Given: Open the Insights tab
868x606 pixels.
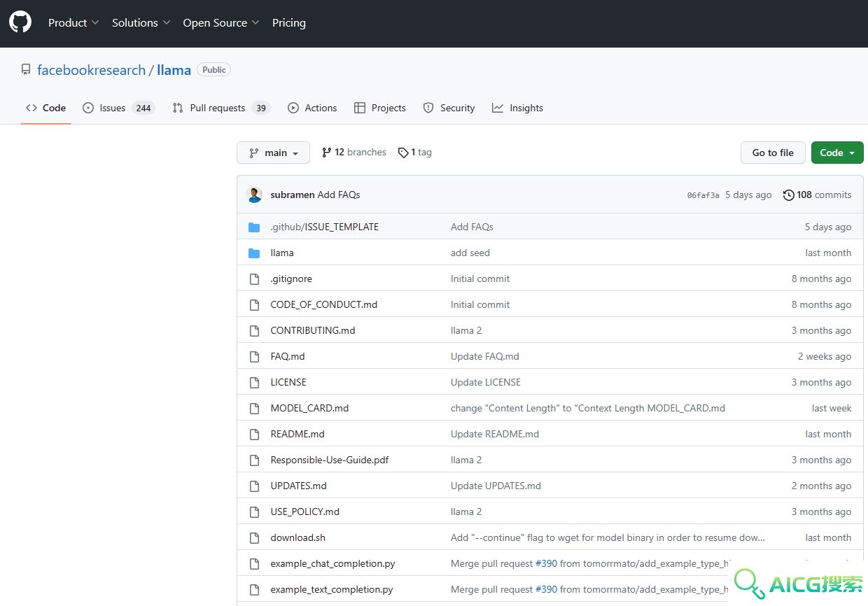Looking at the screenshot, I should pos(517,108).
